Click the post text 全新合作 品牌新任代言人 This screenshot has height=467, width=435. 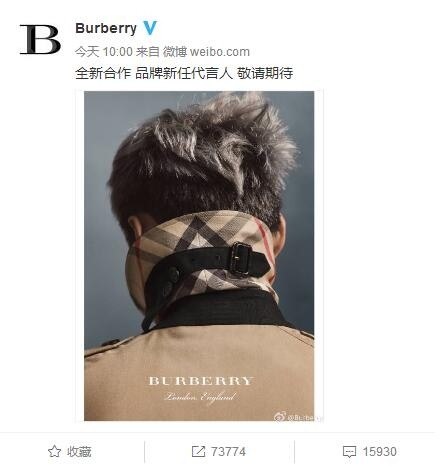pos(154,73)
